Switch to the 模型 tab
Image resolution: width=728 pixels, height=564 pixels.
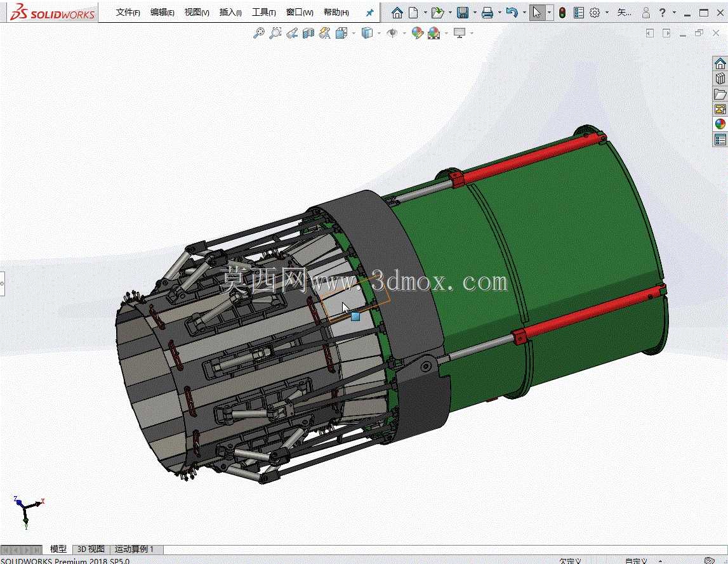pos(58,549)
